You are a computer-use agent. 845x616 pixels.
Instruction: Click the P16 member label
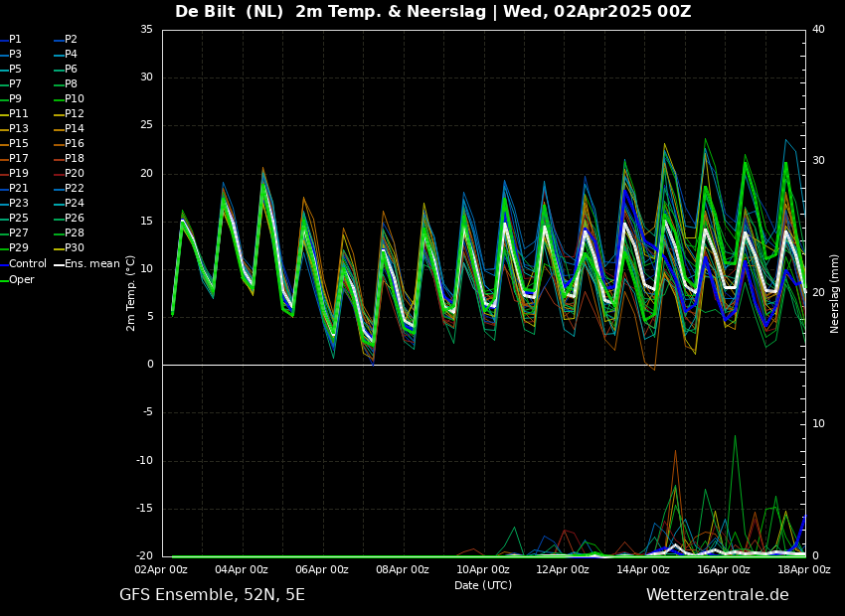coord(70,144)
